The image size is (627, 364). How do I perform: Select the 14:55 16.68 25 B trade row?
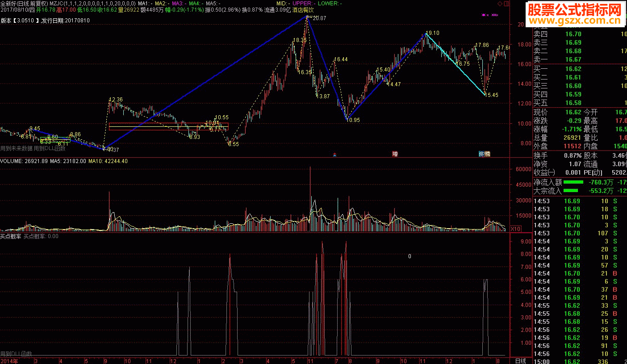(x=580, y=314)
